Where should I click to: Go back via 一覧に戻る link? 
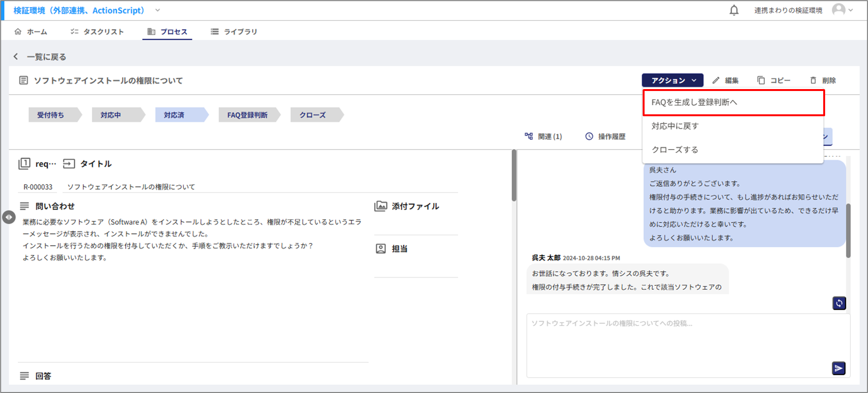(40, 57)
